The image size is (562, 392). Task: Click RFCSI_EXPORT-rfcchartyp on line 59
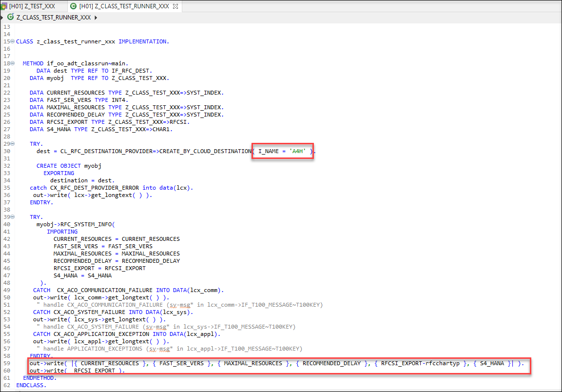tap(420, 363)
